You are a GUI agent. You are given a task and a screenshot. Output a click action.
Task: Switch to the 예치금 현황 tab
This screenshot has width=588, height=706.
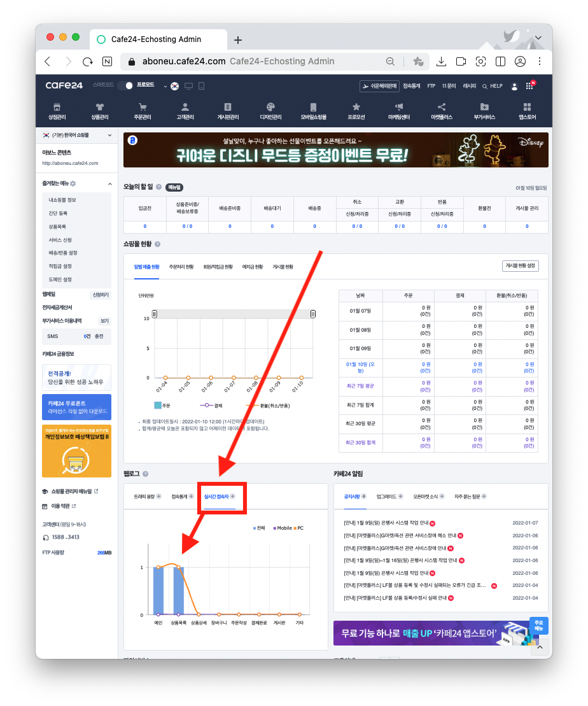coord(253,267)
